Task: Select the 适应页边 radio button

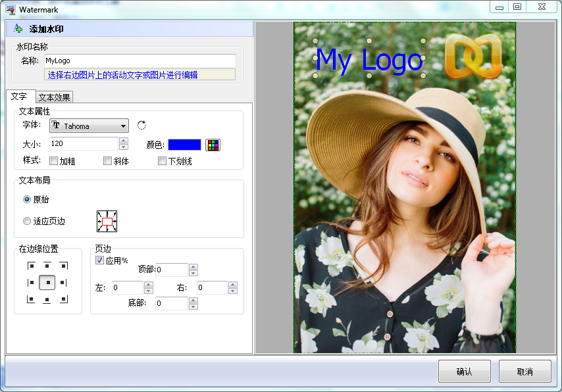Action: click(27, 222)
